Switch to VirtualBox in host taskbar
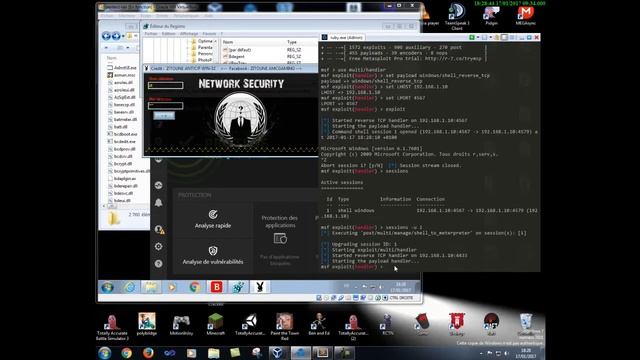 278,353
